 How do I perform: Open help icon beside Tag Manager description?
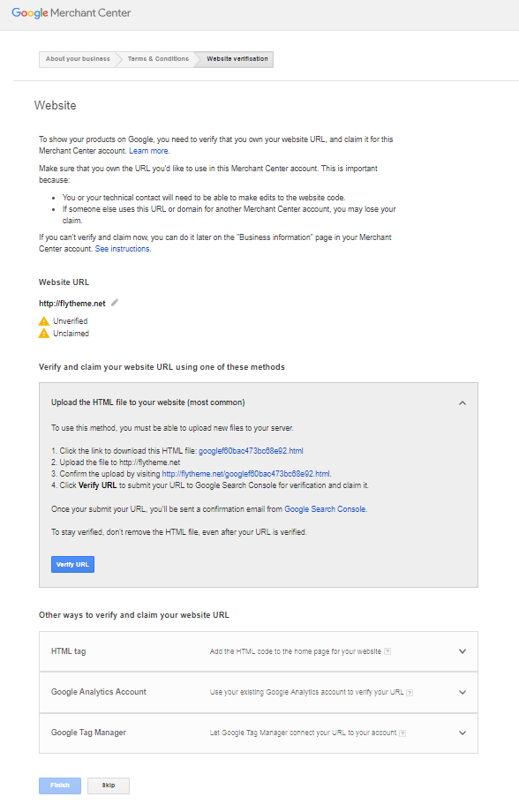click(402, 733)
